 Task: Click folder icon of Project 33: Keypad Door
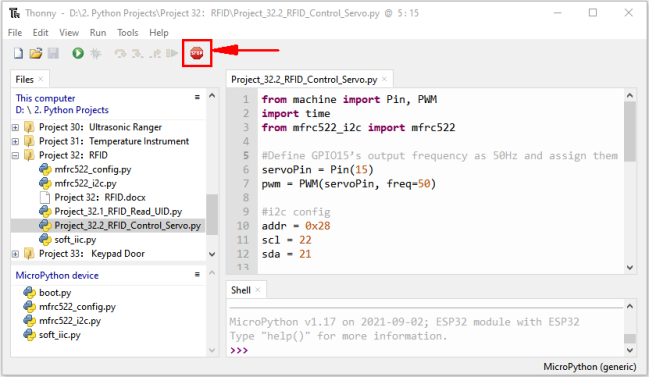point(29,254)
